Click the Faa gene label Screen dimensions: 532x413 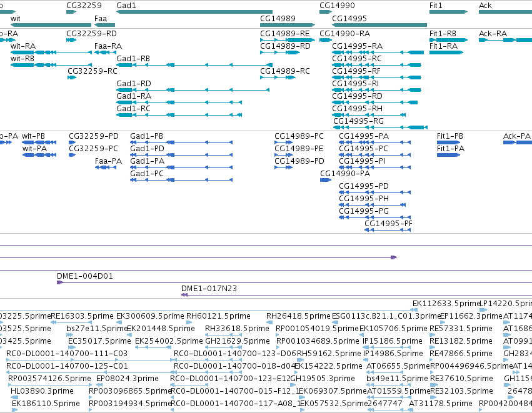coord(101,19)
